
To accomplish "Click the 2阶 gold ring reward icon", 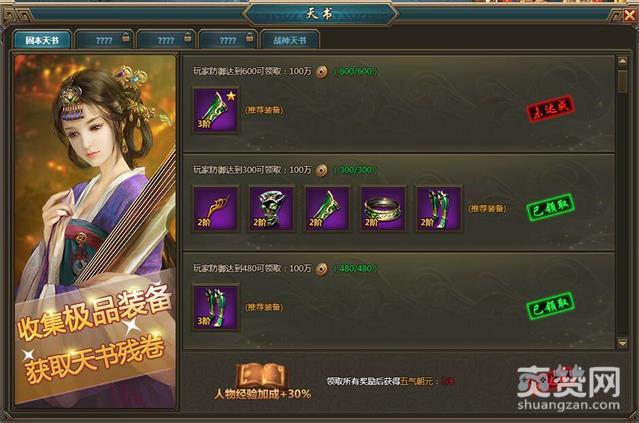I will click(x=383, y=209).
